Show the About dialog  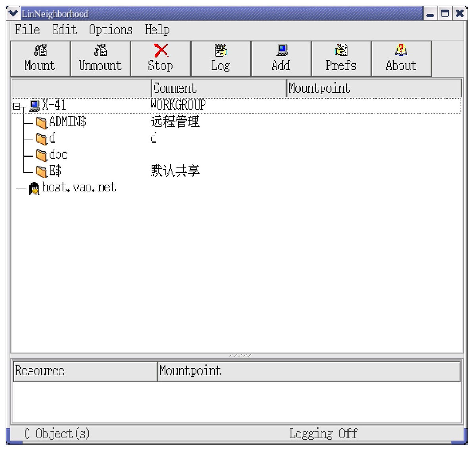pos(401,59)
